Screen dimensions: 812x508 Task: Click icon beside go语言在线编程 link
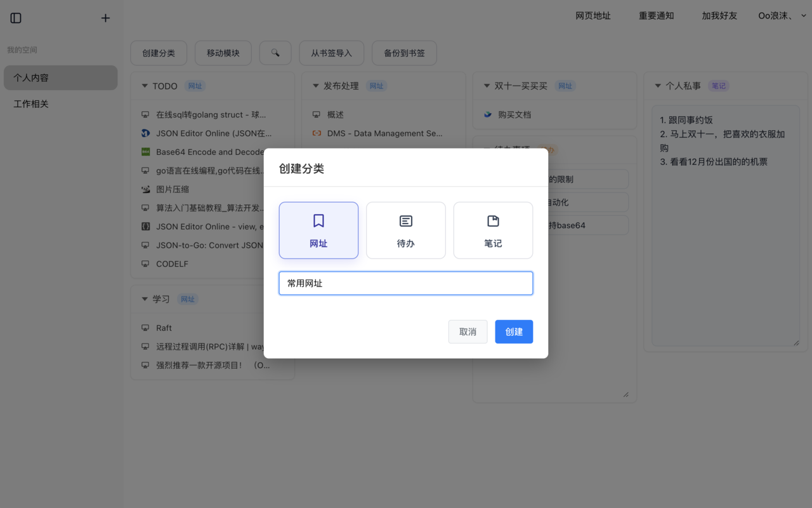pyautogui.click(x=145, y=171)
